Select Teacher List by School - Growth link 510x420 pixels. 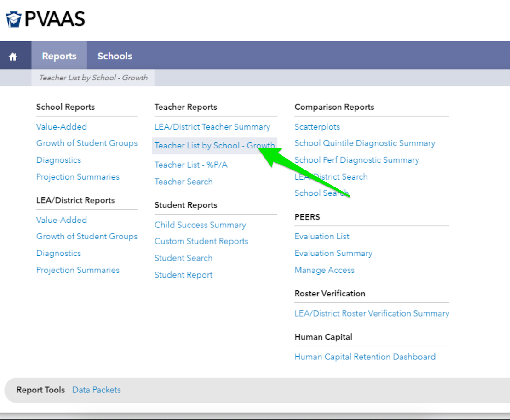[x=215, y=146]
